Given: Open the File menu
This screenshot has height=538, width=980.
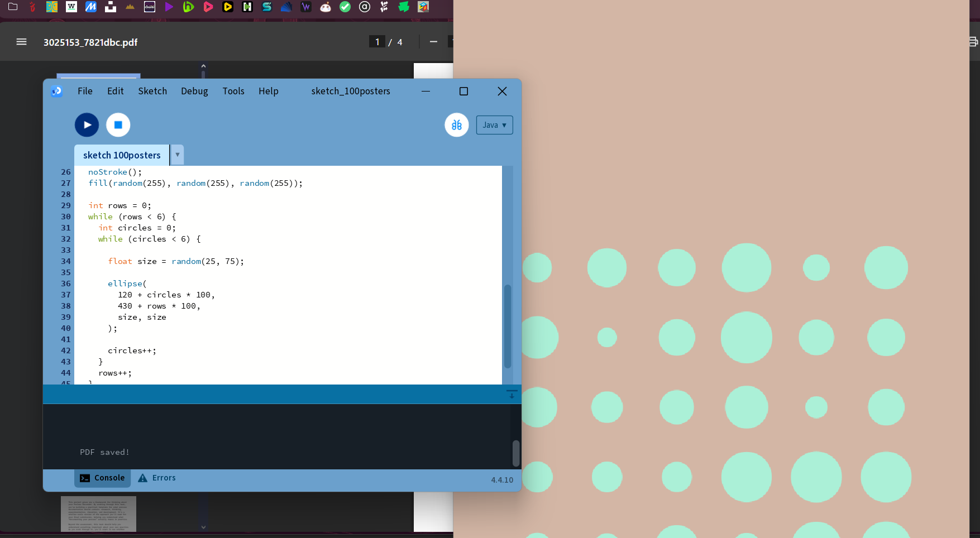Looking at the screenshot, I should (x=85, y=91).
